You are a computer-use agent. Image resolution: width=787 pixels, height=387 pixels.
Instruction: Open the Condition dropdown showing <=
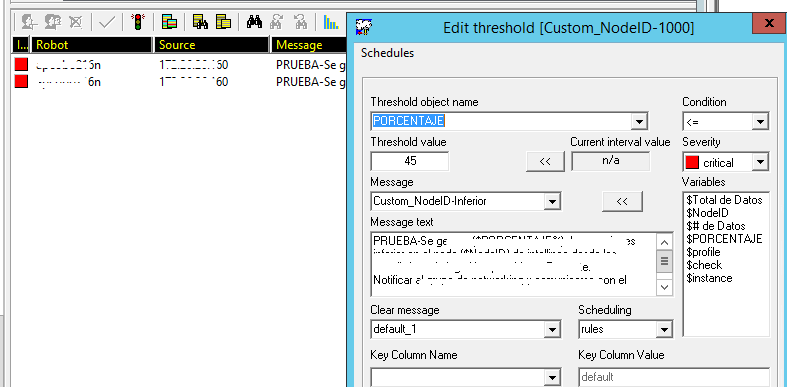pos(759,121)
